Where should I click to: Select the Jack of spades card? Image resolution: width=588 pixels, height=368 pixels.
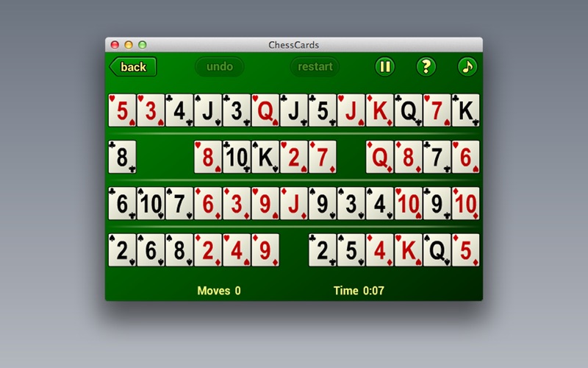click(x=207, y=110)
